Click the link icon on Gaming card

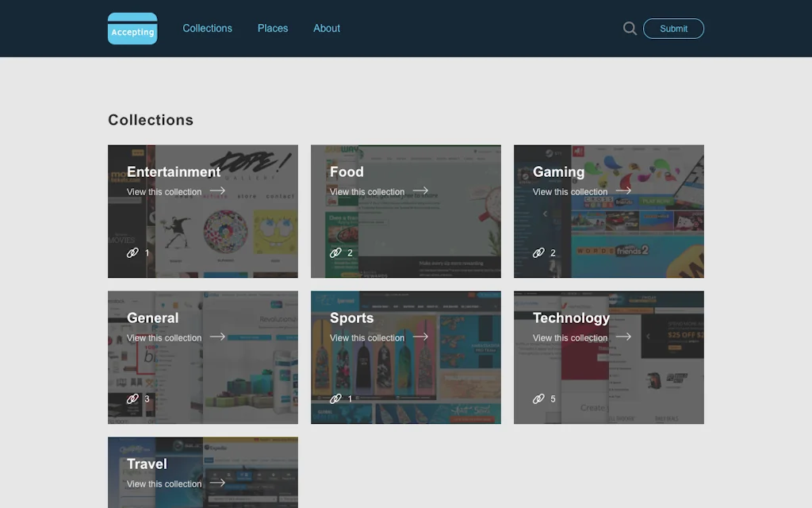(x=538, y=252)
